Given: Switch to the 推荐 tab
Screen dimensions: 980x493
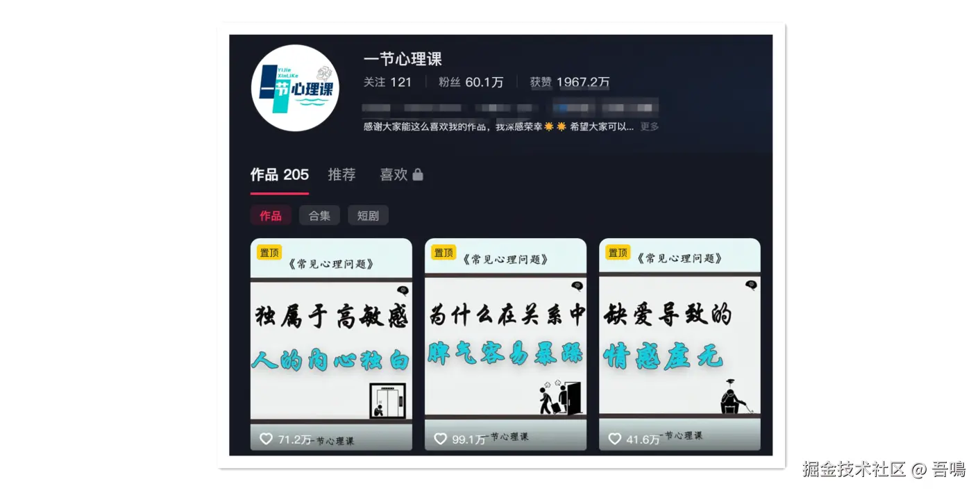Looking at the screenshot, I should coord(341,175).
